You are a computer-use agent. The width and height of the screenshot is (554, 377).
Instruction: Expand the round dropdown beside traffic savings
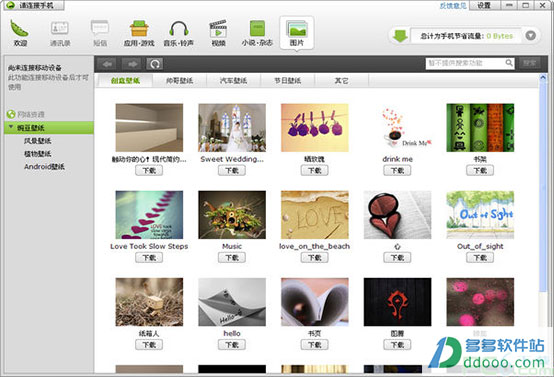[x=531, y=36]
